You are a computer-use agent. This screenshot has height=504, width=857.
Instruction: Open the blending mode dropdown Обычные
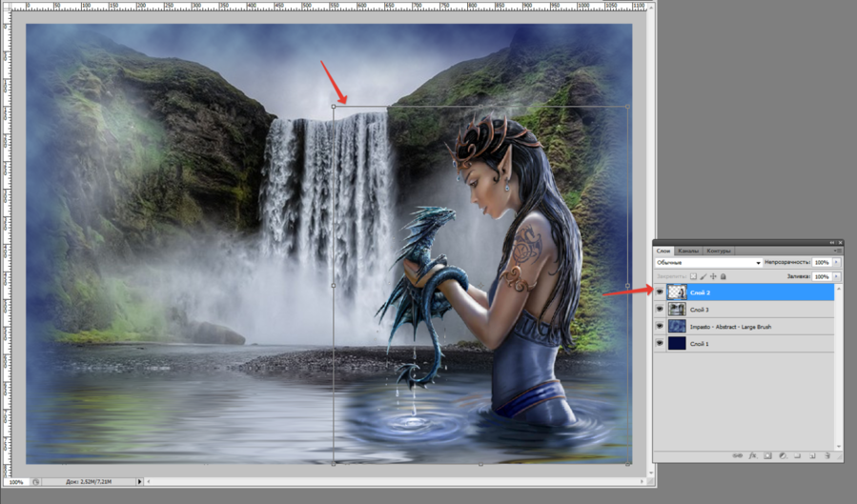click(x=708, y=263)
